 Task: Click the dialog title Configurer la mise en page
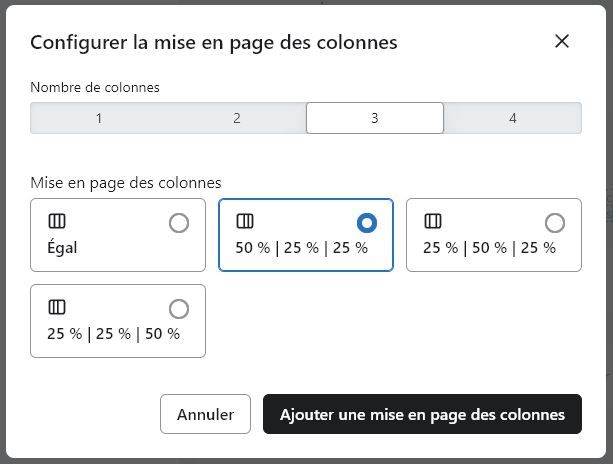click(x=214, y=43)
